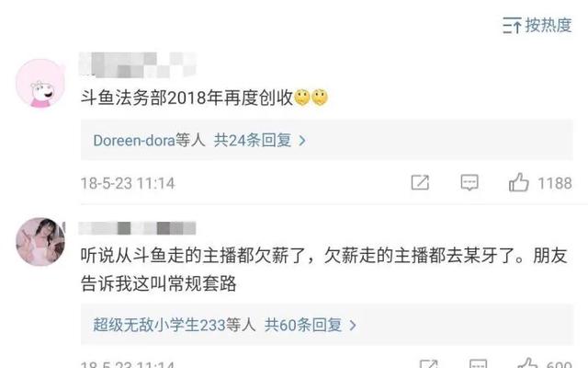Open Doreen-dora user link

pyautogui.click(x=134, y=141)
